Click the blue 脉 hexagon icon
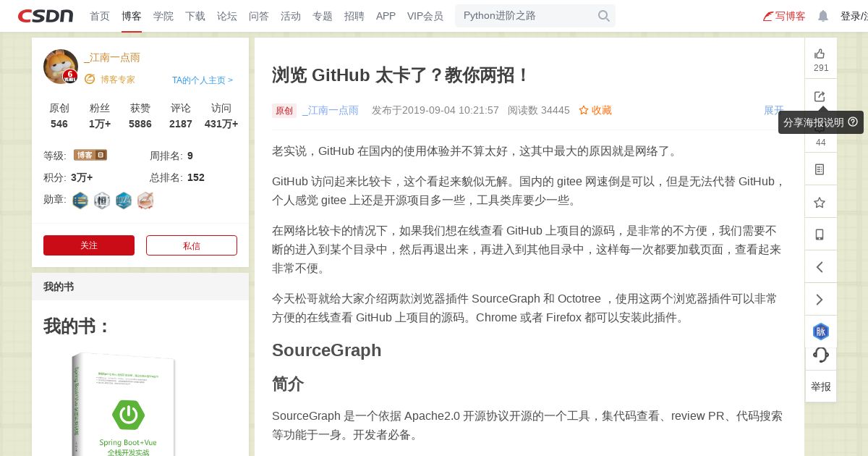 (x=821, y=332)
